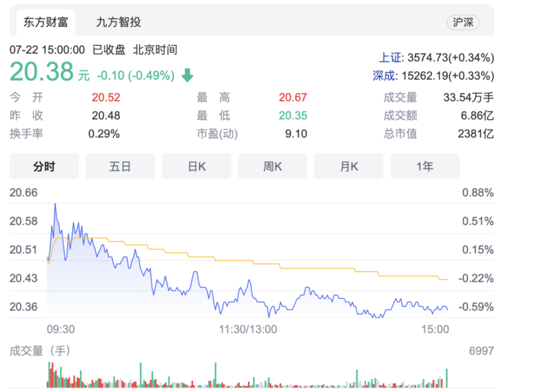Click the 15:00 closing time marker

(x=435, y=329)
